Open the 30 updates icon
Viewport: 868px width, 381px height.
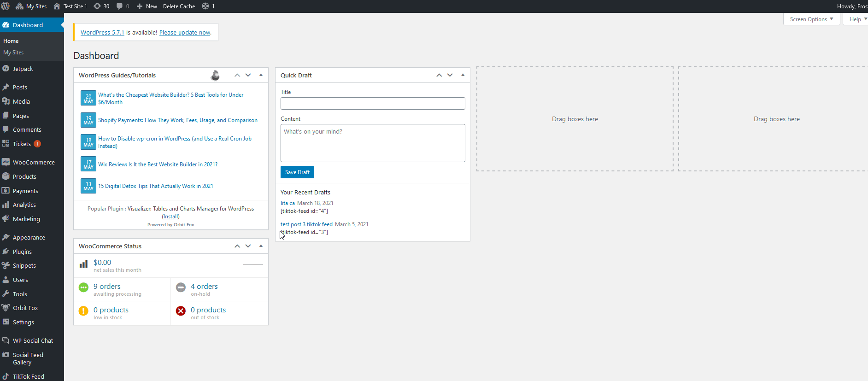coord(101,6)
